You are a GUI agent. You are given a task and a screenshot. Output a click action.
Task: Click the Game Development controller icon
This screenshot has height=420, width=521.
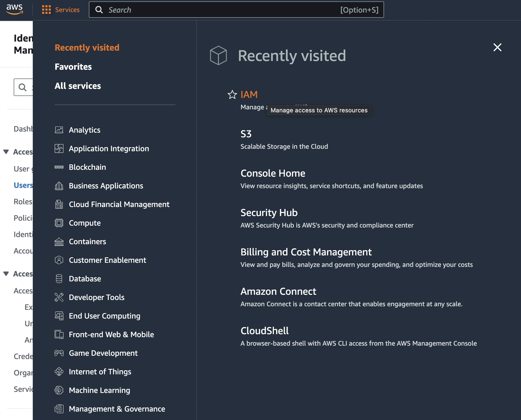(59, 353)
